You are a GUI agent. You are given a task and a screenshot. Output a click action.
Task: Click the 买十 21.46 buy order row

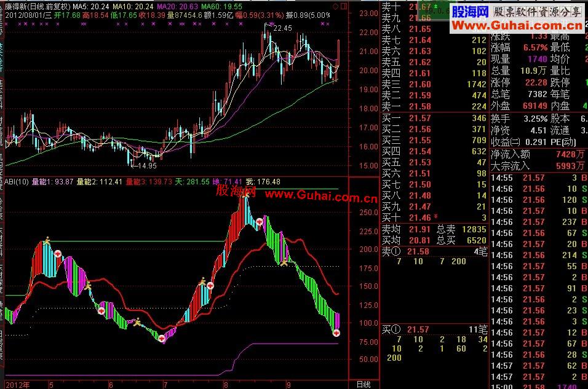(x=434, y=218)
